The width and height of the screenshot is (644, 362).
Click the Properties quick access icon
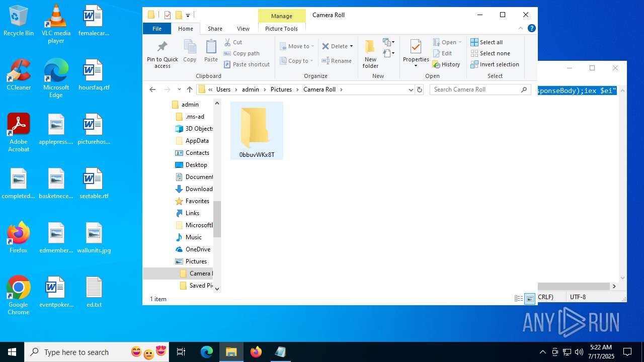click(x=168, y=15)
